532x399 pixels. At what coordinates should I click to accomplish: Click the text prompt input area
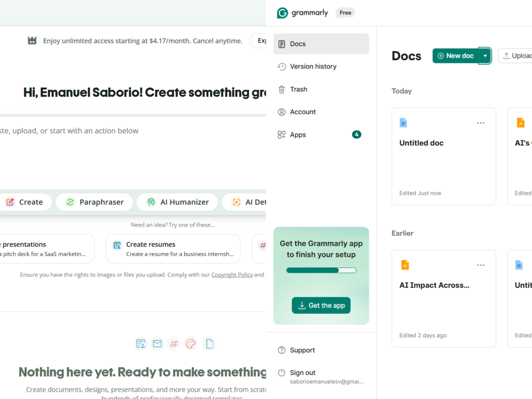tap(133, 153)
